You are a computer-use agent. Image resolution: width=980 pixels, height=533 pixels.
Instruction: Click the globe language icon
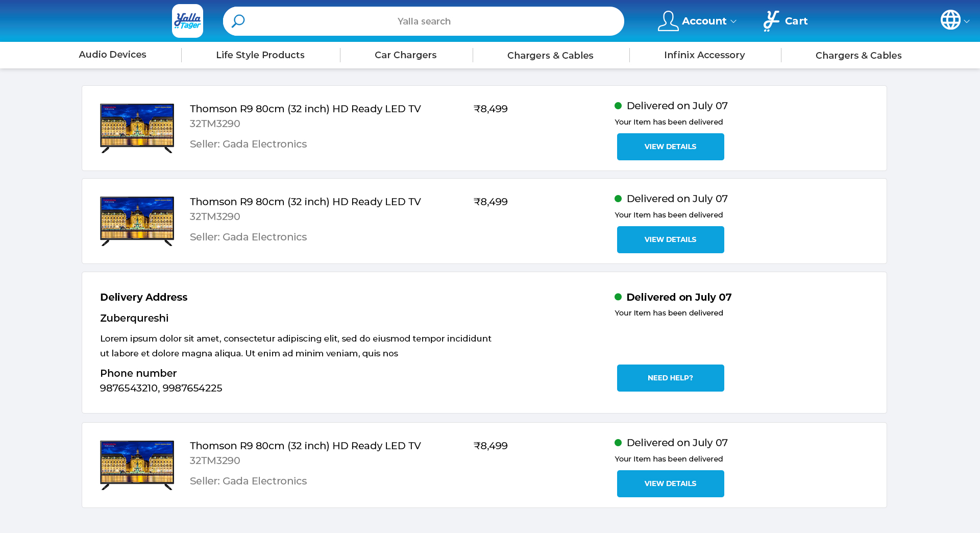(950, 20)
